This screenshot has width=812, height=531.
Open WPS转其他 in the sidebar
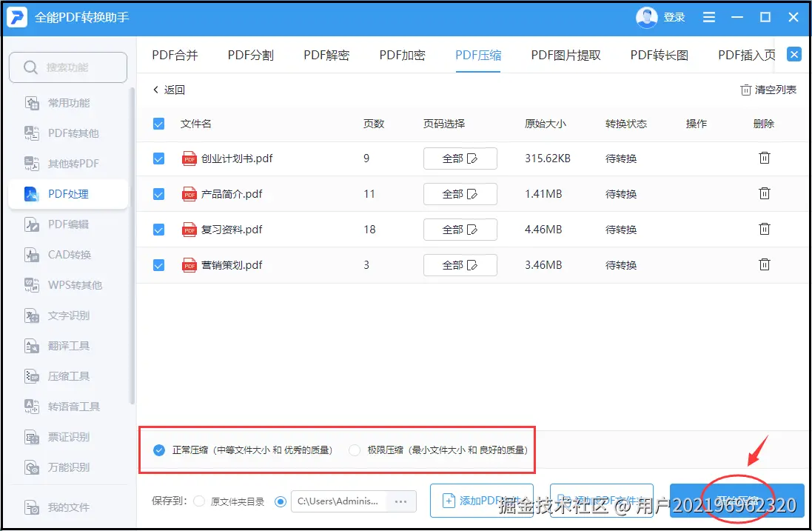pos(68,285)
